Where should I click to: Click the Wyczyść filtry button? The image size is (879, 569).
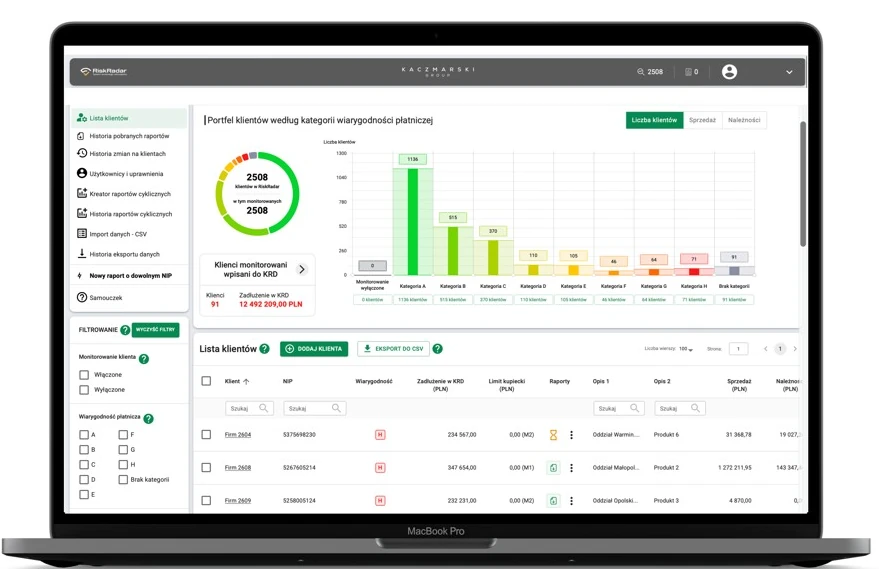pyautogui.click(x=155, y=330)
